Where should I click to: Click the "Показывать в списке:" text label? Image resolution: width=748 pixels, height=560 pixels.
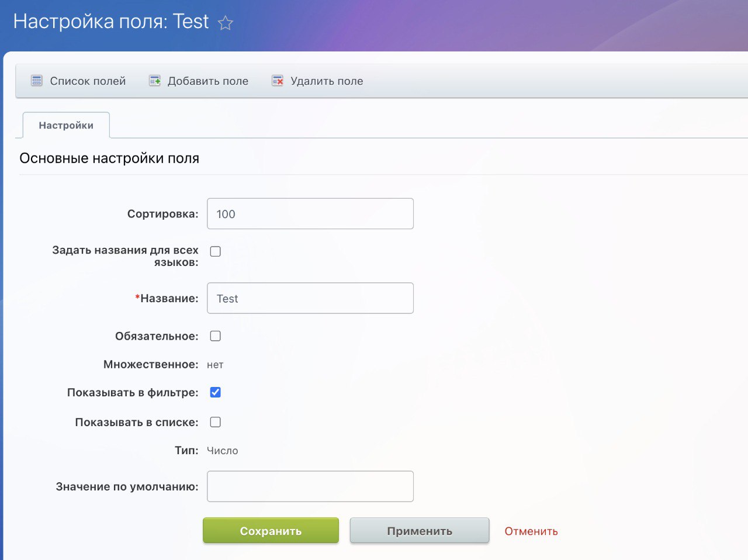point(137,423)
